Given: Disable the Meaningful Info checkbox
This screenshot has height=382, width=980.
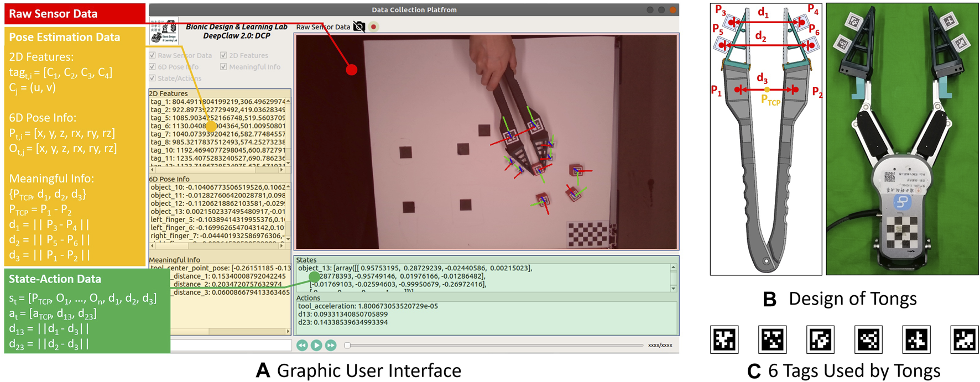Looking at the screenshot, I should point(223,67).
